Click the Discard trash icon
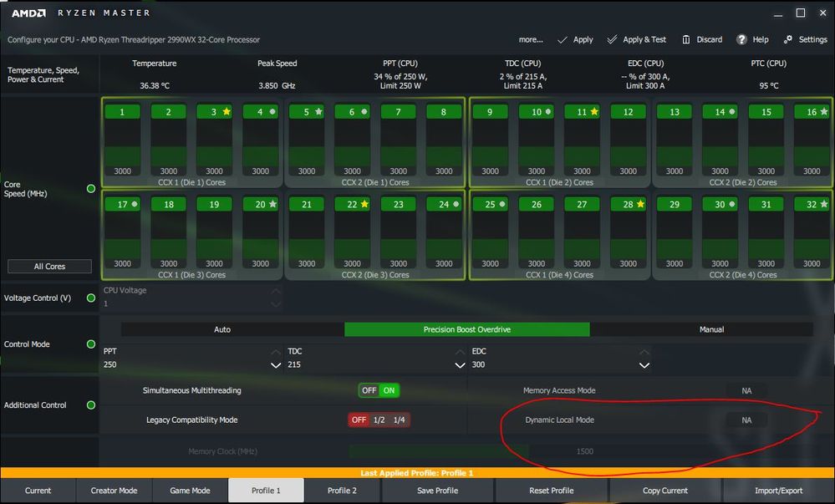 coord(686,40)
